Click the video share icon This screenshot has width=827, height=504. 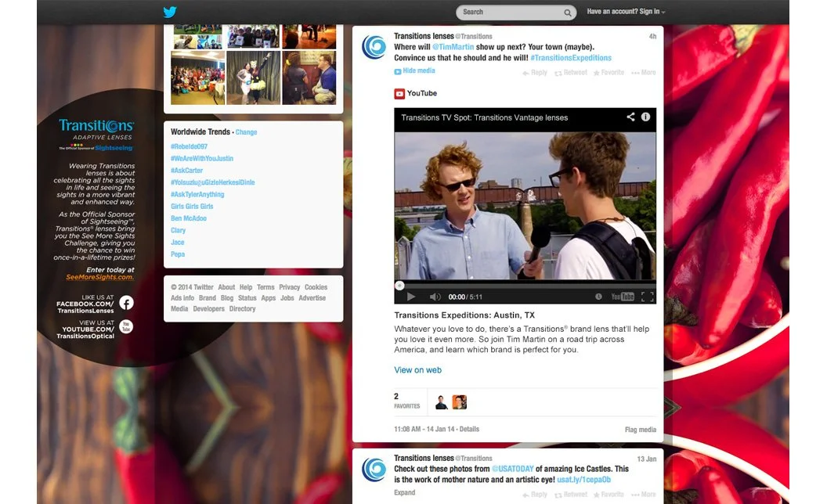[630, 117]
